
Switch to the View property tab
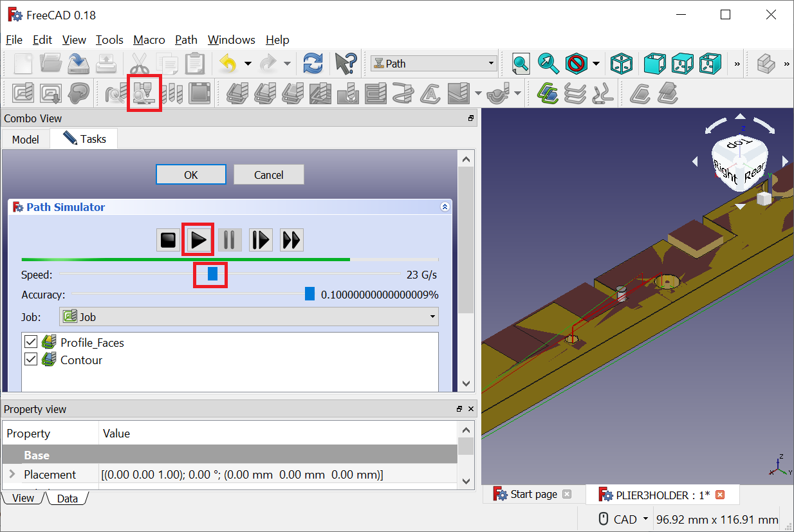(x=23, y=498)
